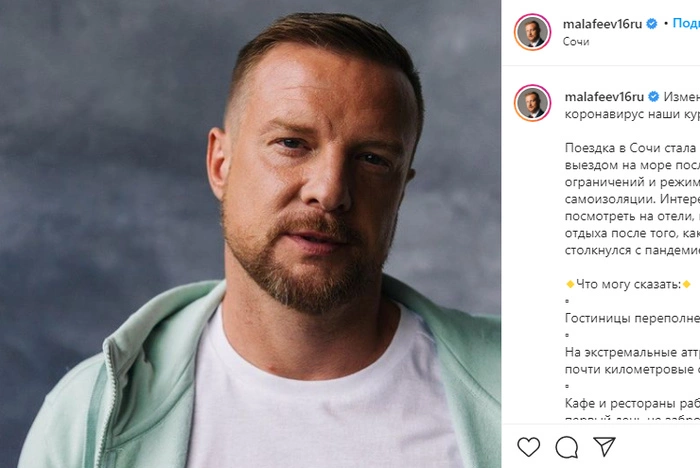Image resolution: width=700 pixels, height=468 pixels.
Task: Open comments with the speech bubble icon
Action: (567, 446)
